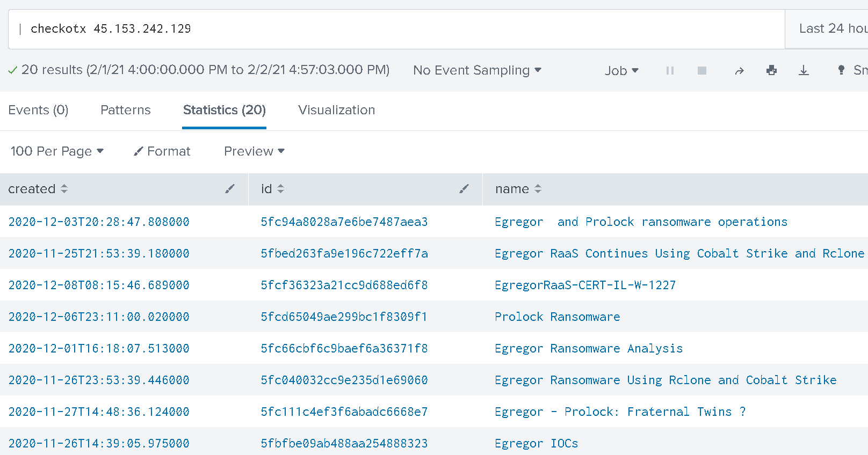Open the No Event Sampling dropdown
The width and height of the screenshot is (868, 455).
pos(477,70)
